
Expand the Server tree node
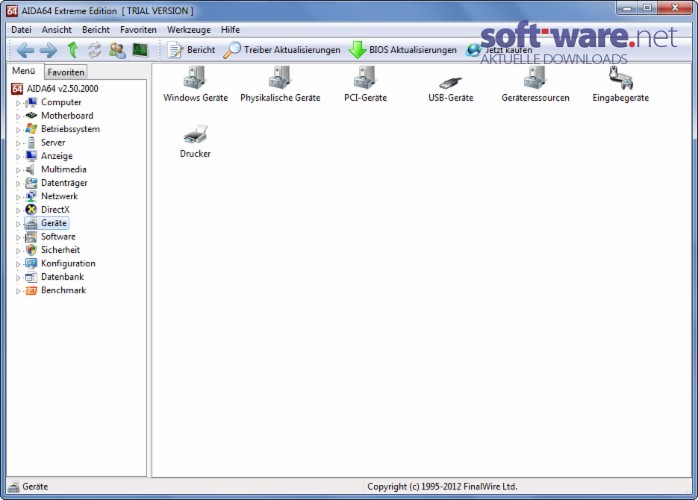pyautogui.click(x=18, y=143)
